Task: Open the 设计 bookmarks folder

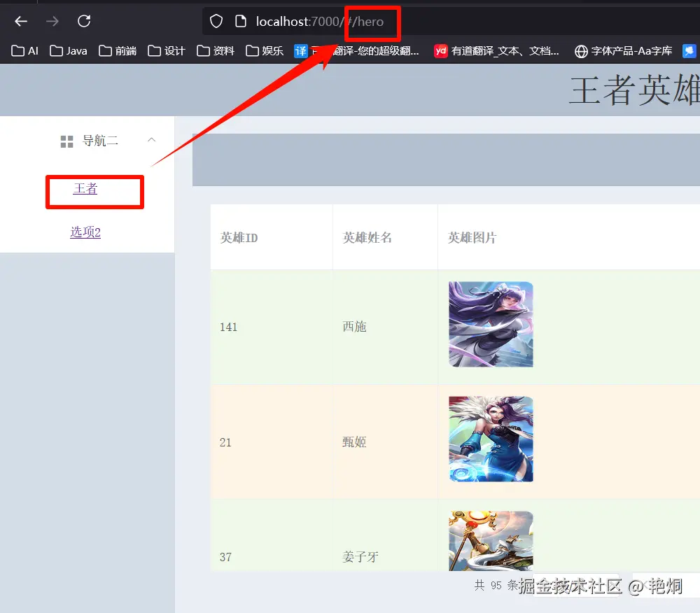Action: pyautogui.click(x=166, y=50)
